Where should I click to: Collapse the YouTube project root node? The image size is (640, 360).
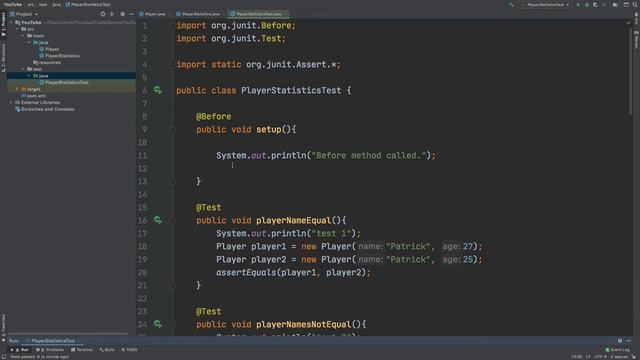tap(11, 22)
